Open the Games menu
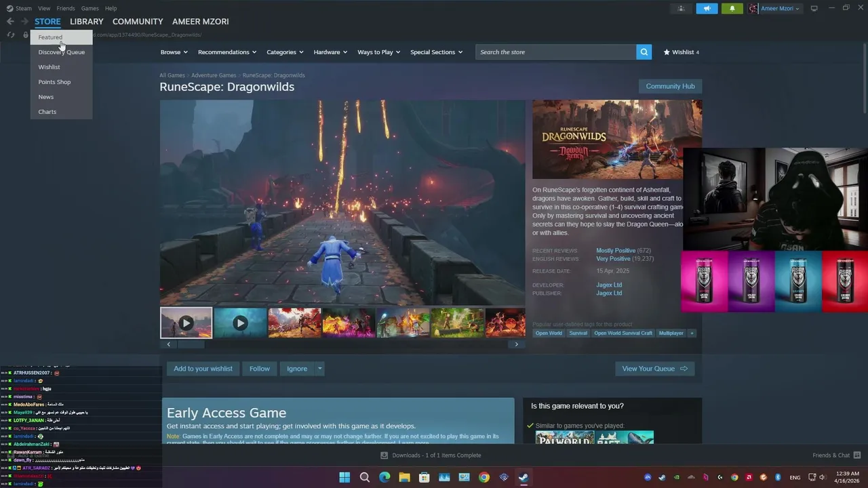The image size is (868, 488). (90, 8)
